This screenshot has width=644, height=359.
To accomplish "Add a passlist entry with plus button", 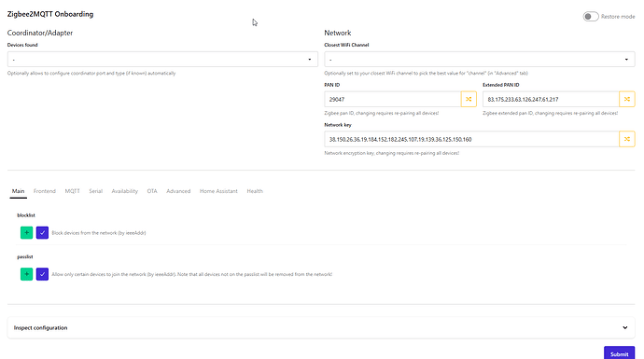I will tap(27, 274).
